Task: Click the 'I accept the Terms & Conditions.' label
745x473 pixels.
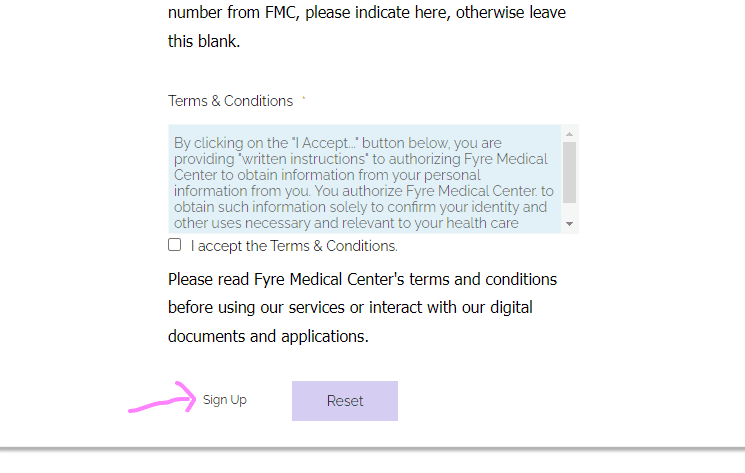Action: 294,246
